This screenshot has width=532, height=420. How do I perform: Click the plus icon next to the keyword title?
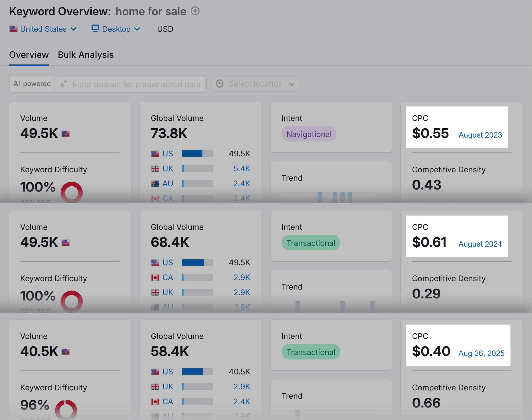coord(195,11)
